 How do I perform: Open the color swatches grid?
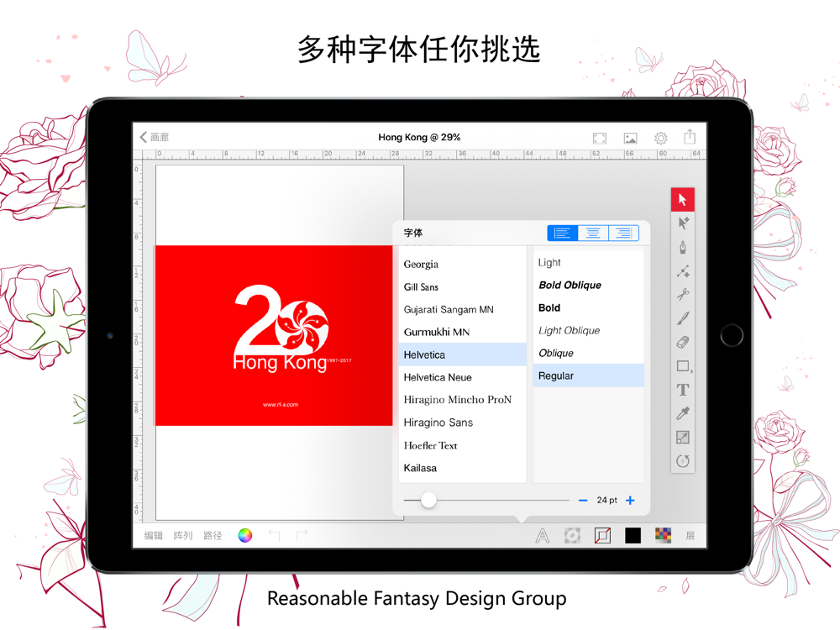[663, 535]
